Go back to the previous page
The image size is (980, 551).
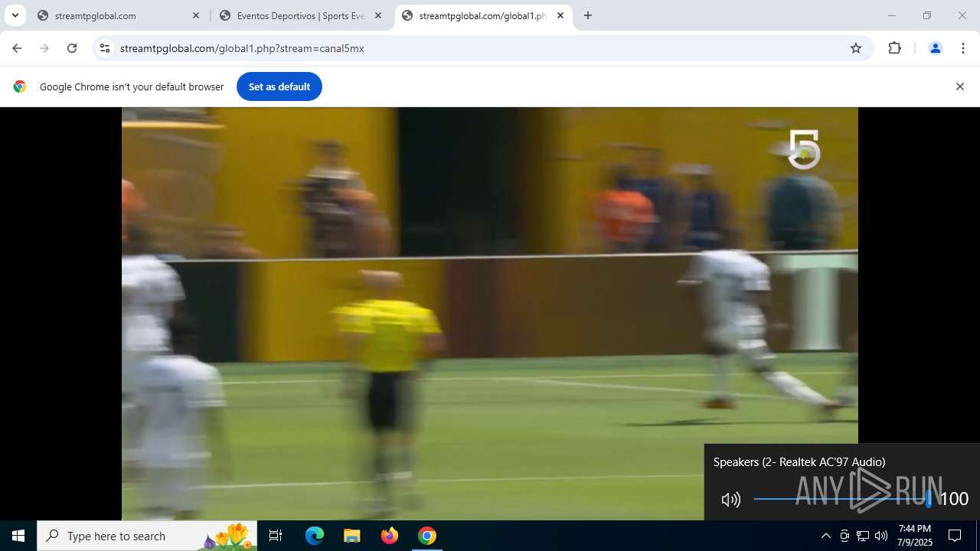pos(17,48)
